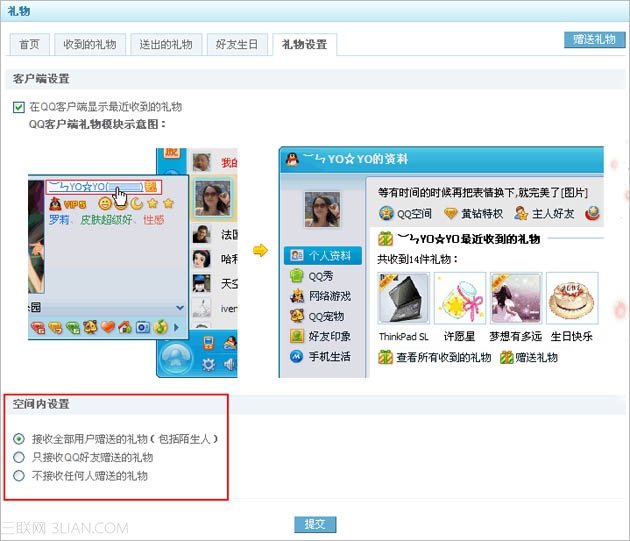Click the ThinkPad SL gift thumbnail
630x541 pixels.
click(404, 298)
